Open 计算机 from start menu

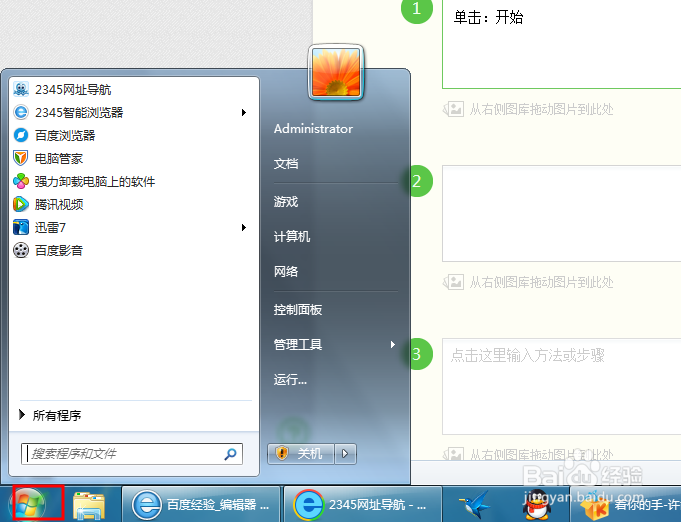(292, 237)
